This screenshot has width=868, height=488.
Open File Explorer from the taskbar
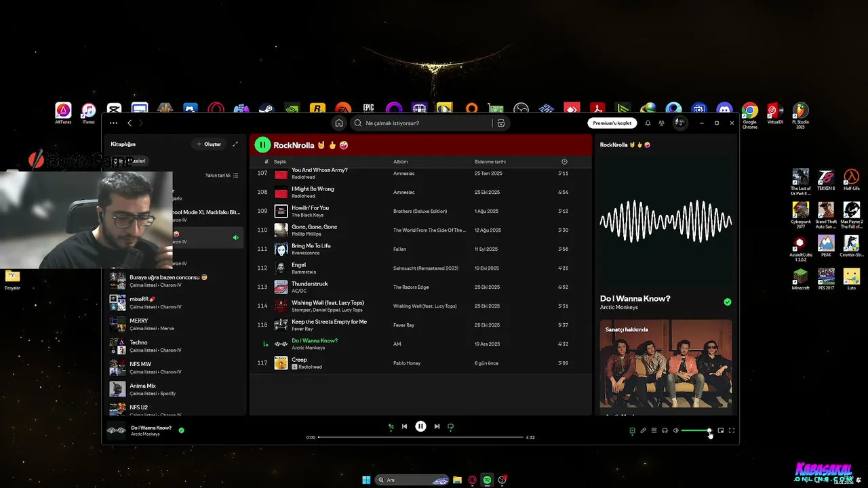(x=458, y=480)
